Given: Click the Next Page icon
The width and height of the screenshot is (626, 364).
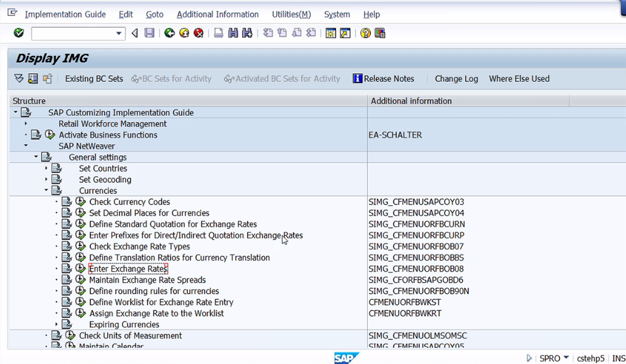Looking at the screenshot, I should 296,33.
